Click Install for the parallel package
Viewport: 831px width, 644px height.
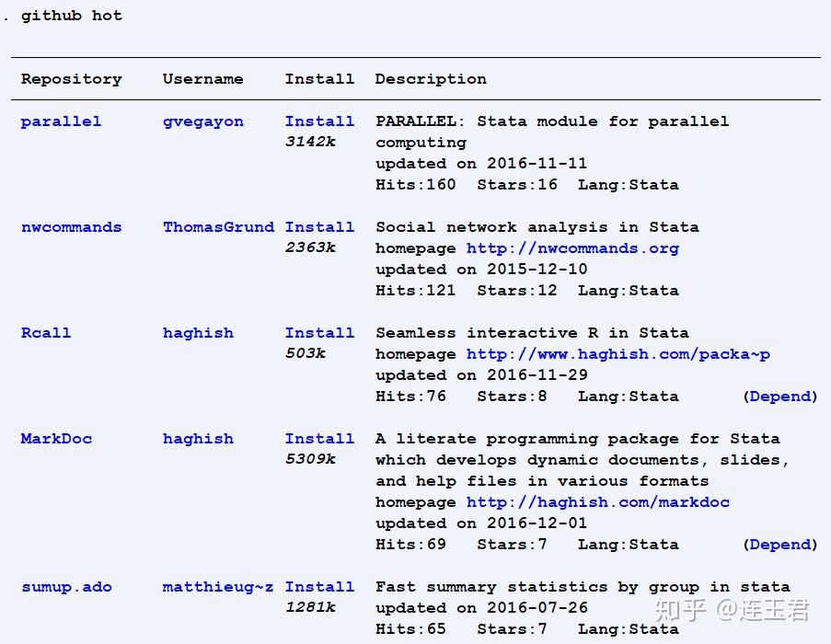319,121
